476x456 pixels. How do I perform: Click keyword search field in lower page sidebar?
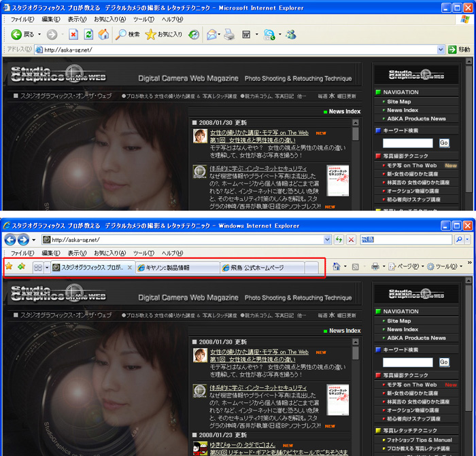(408, 362)
